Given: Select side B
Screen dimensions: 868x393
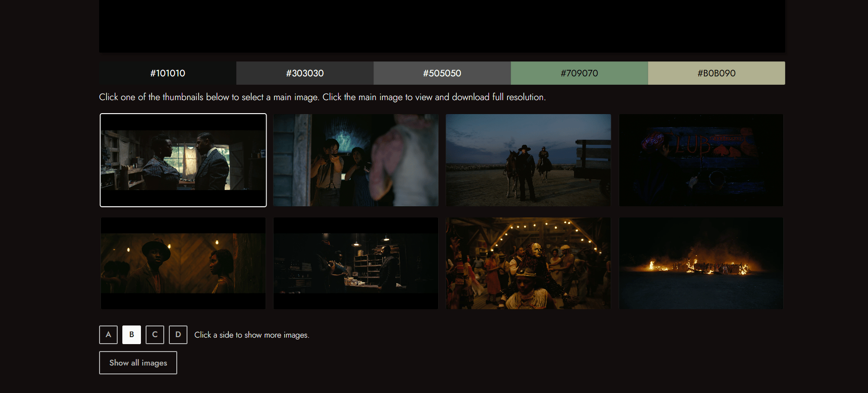Looking at the screenshot, I should click(x=132, y=335).
